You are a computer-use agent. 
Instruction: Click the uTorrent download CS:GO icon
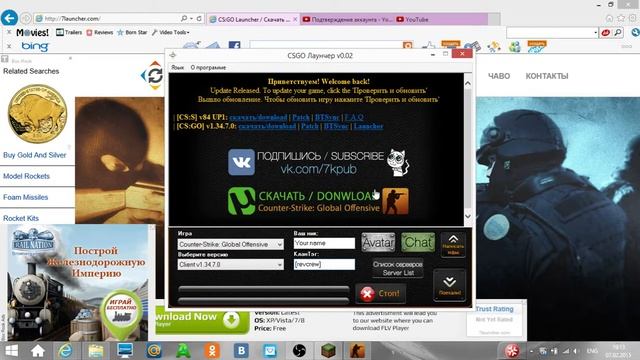pyautogui.click(x=241, y=201)
